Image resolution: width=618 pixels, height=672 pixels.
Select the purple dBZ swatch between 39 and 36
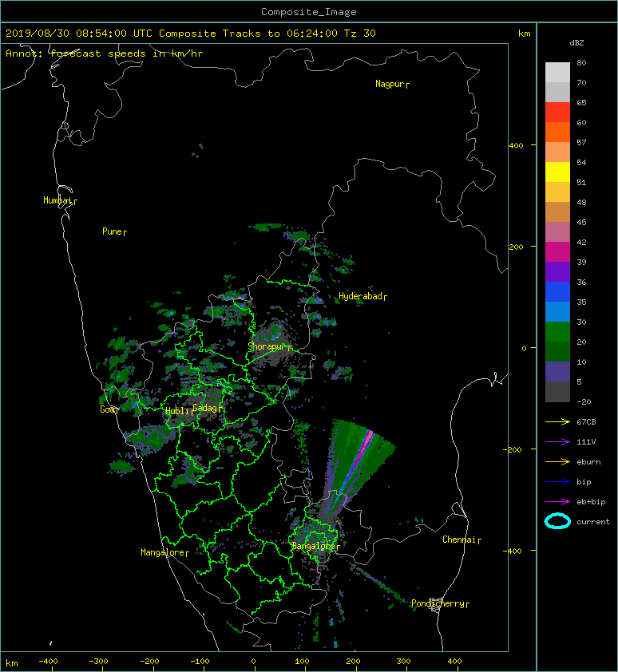[x=557, y=271]
